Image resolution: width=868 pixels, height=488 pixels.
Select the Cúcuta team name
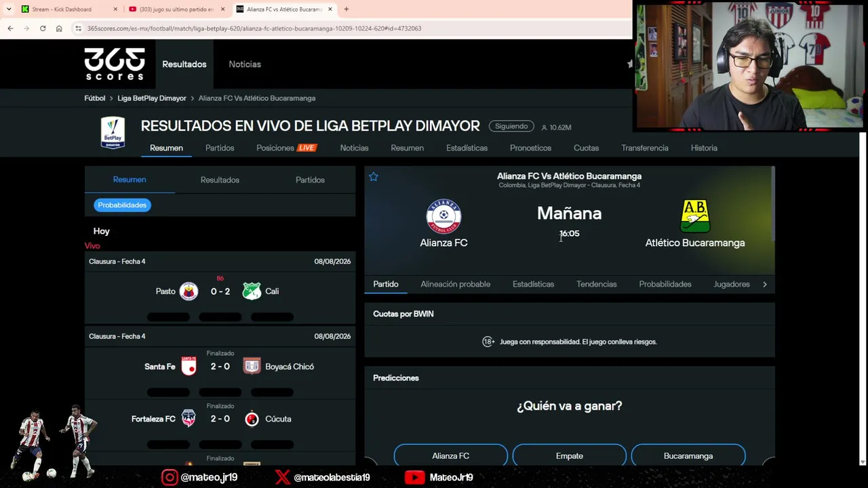(x=278, y=419)
